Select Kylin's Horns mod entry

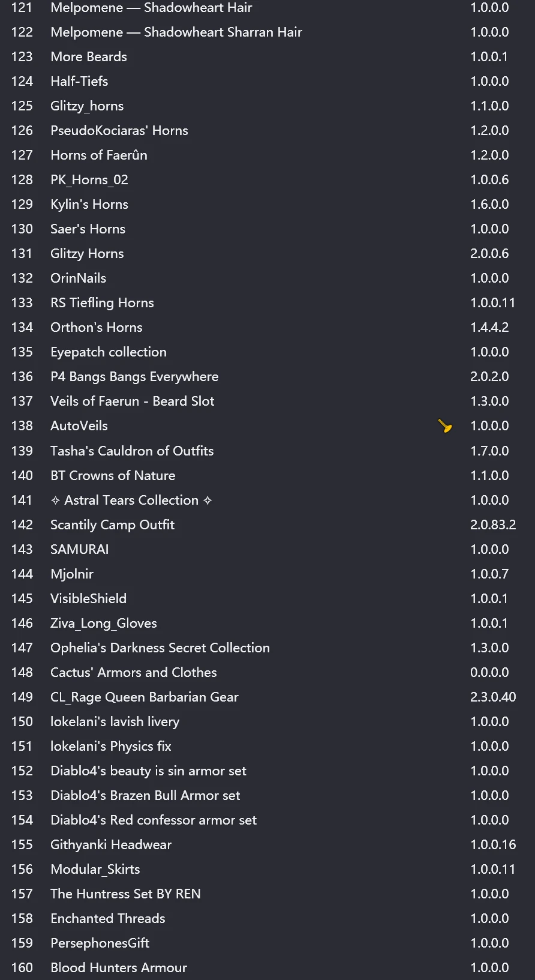pyautogui.click(x=89, y=204)
